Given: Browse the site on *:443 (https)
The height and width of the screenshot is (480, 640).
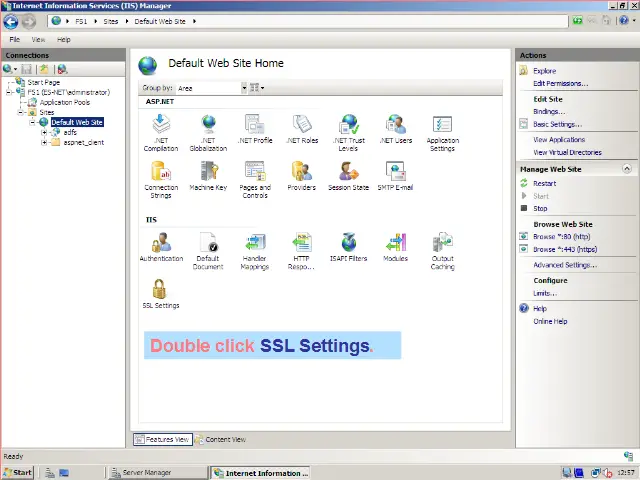Looking at the screenshot, I should (565, 249).
